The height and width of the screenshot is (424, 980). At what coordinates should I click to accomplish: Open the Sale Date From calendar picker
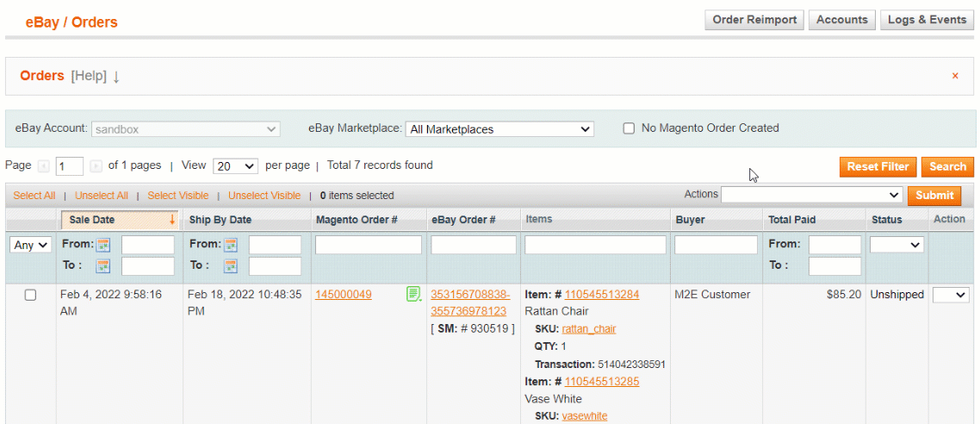tap(102, 245)
